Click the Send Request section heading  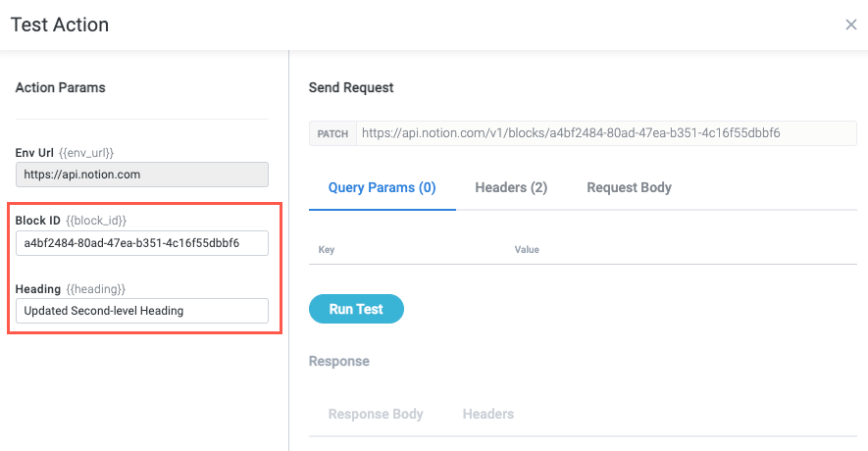[351, 87]
